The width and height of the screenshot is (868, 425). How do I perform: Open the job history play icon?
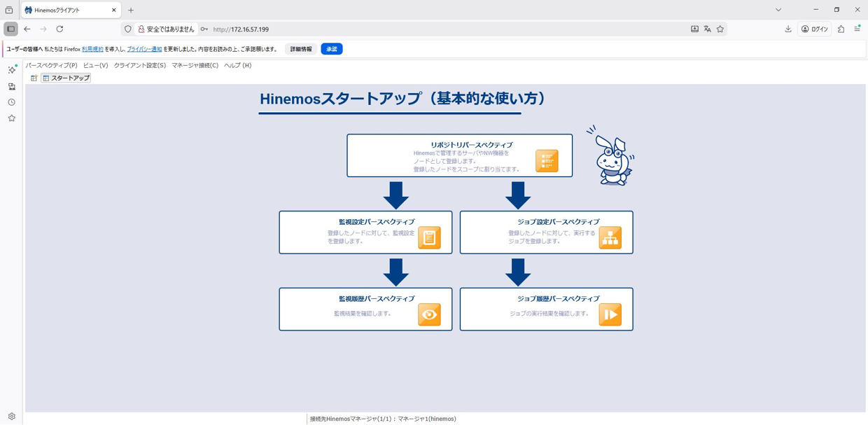610,314
